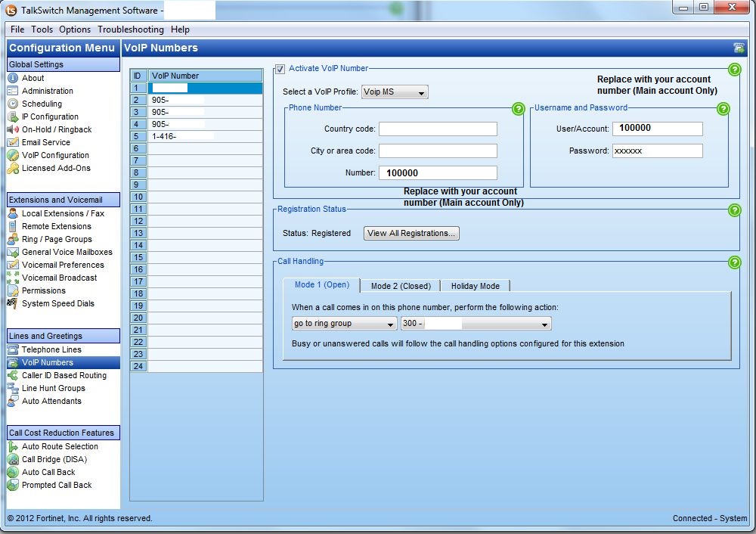
Task: Click the help icon beside Call Handling
Action: pyautogui.click(x=734, y=262)
